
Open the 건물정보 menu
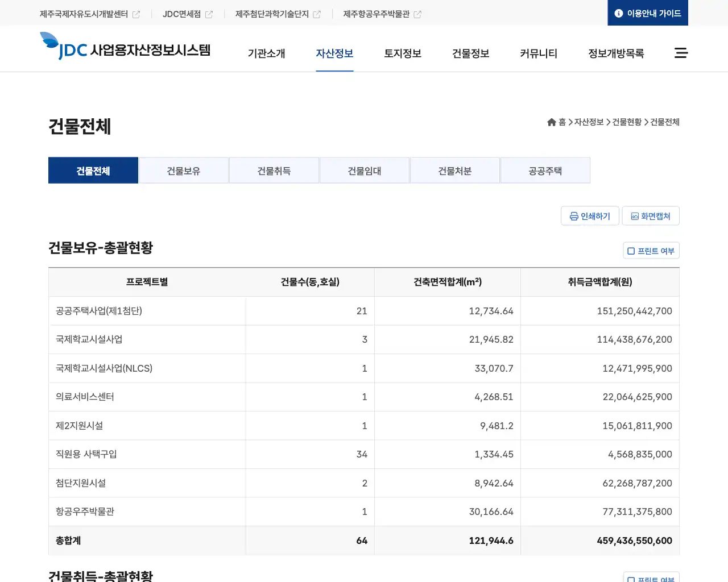coord(470,53)
